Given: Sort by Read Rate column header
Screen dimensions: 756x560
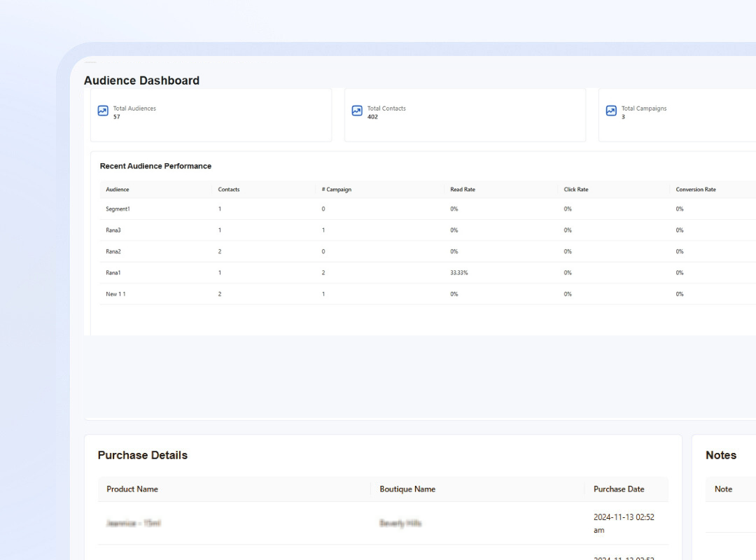Looking at the screenshot, I should point(463,190).
